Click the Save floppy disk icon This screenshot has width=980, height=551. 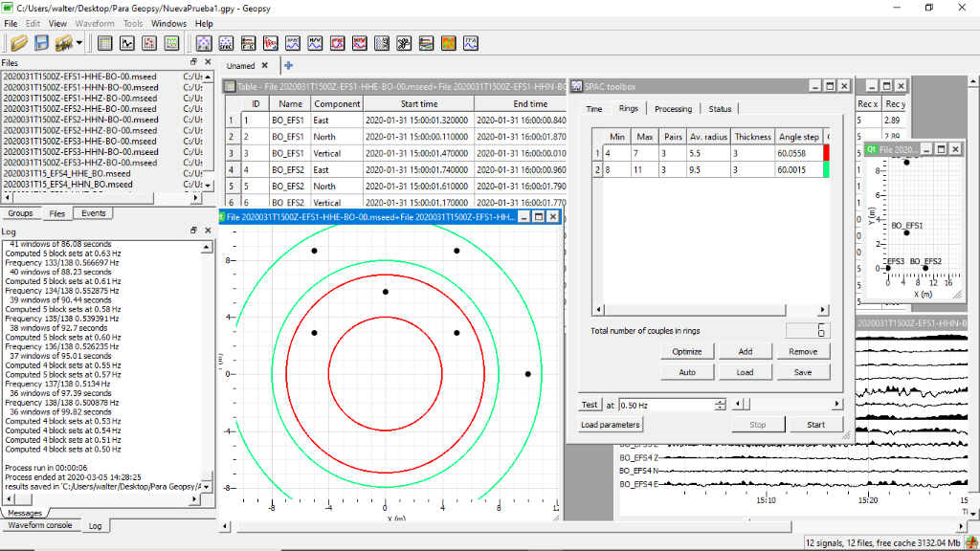pyautogui.click(x=41, y=43)
